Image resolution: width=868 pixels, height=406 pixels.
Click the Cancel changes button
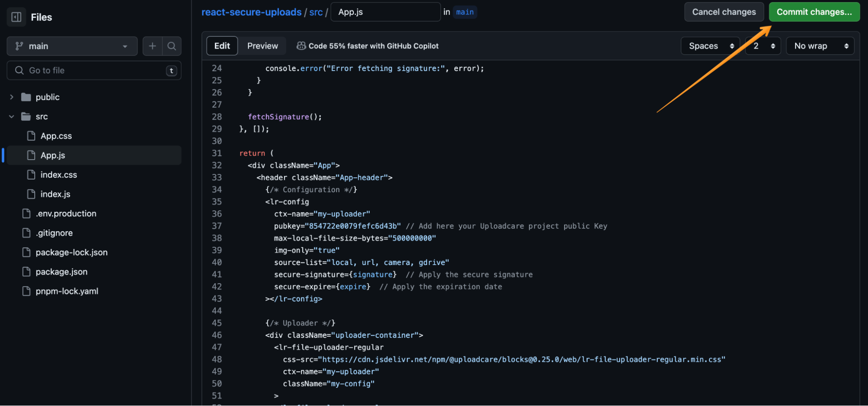coord(724,12)
